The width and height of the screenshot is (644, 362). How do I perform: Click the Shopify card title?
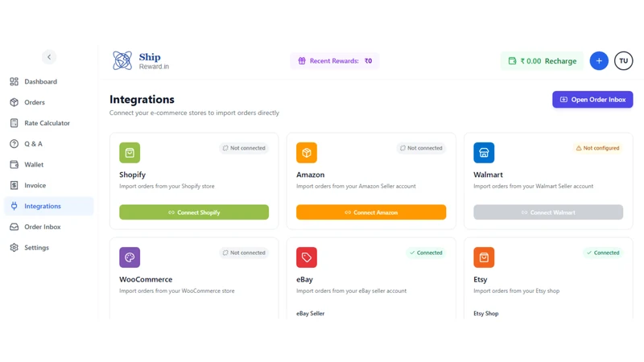[x=132, y=175]
